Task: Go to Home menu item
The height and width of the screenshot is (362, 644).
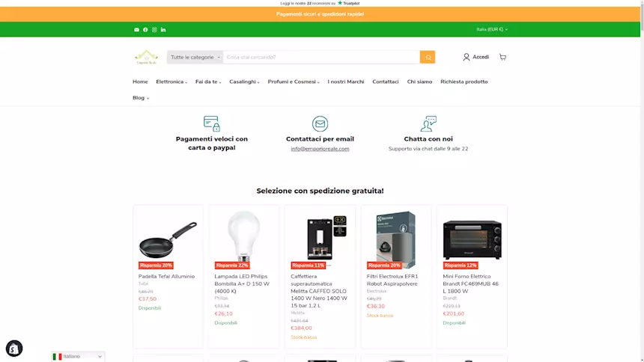Action: [140, 82]
